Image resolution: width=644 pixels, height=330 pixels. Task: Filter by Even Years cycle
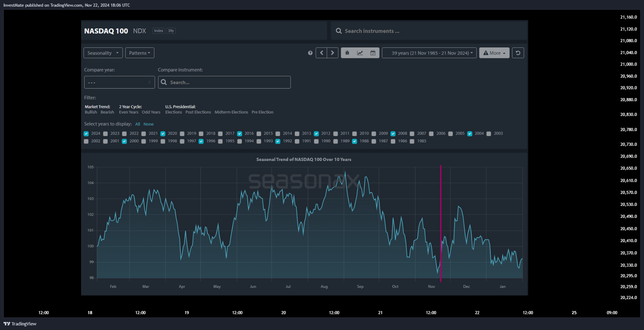(x=129, y=112)
